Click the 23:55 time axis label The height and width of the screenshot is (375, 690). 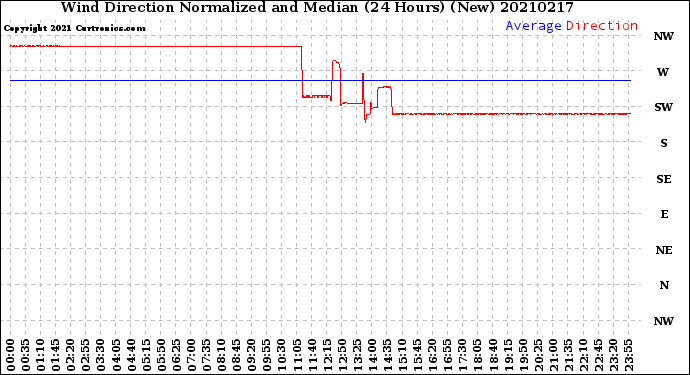[629, 355]
